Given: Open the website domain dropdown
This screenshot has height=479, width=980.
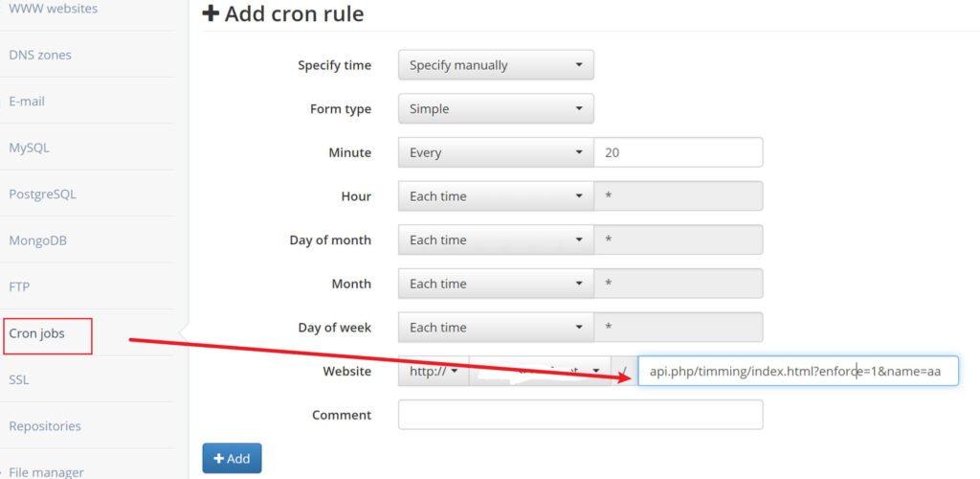Looking at the screenshot, I should tap(541, 371).
